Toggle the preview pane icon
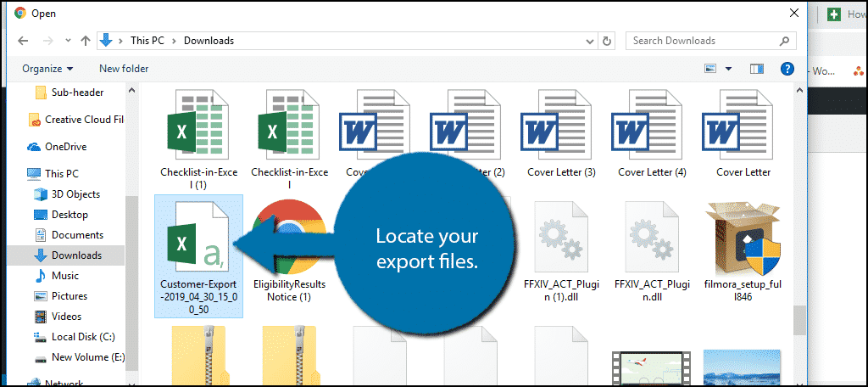Screen dimensions: 868x387 coord(757,69)
